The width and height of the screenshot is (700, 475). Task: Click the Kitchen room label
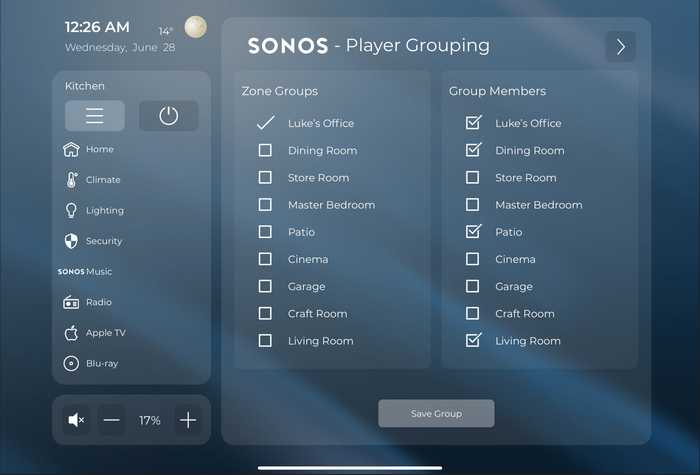pyautogui.click(x=85, y=86)
